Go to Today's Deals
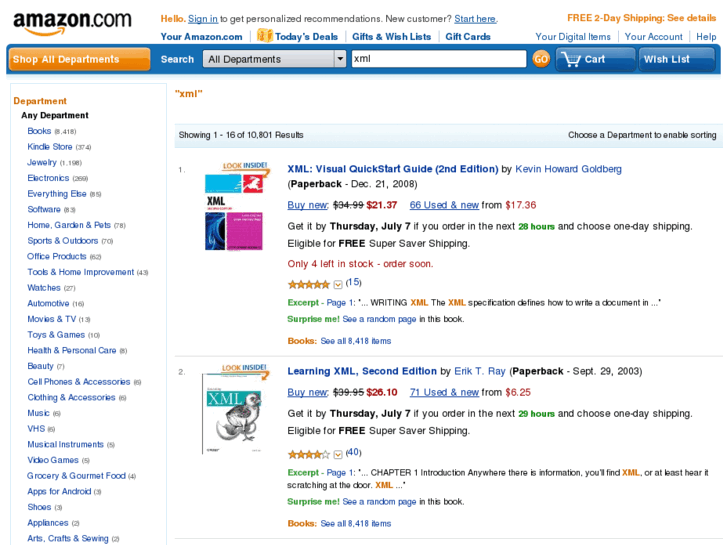Viewport: 727px width, 545px height. tap(306, 37)
